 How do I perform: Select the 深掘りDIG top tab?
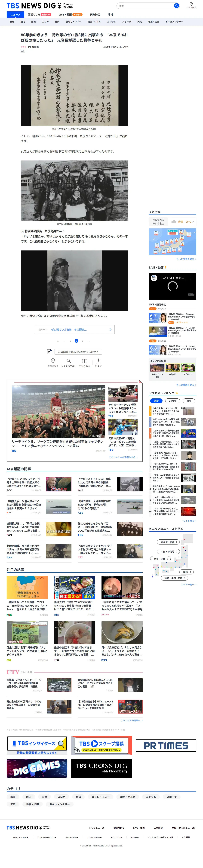point(39,14)
